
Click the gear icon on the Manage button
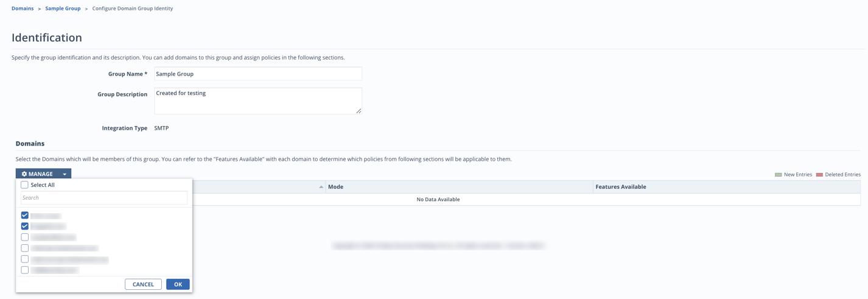24,174
